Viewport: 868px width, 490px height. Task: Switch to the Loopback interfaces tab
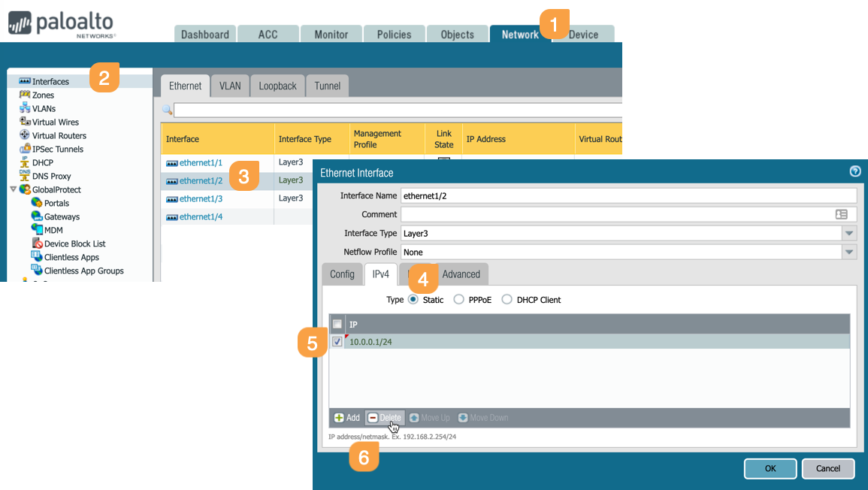(277, 86)
